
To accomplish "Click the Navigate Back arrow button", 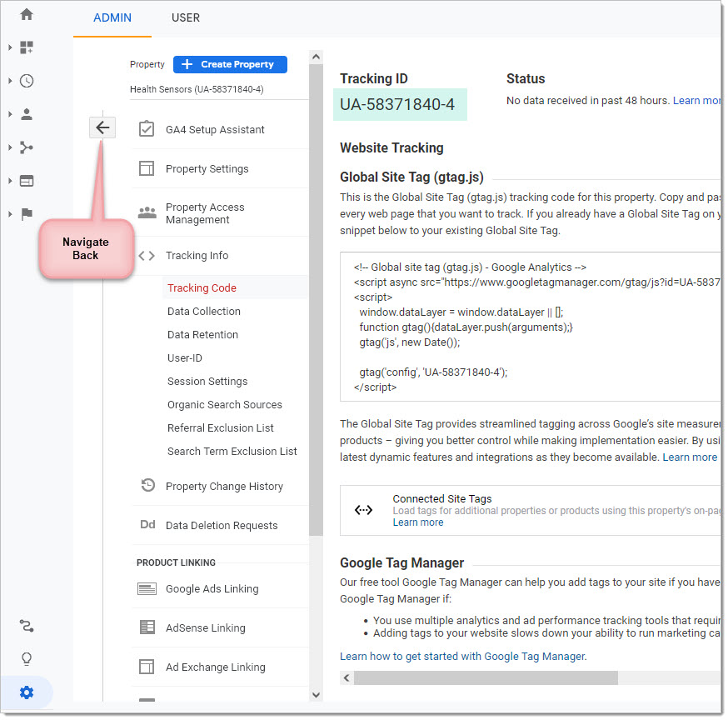I will click(102, 127).
